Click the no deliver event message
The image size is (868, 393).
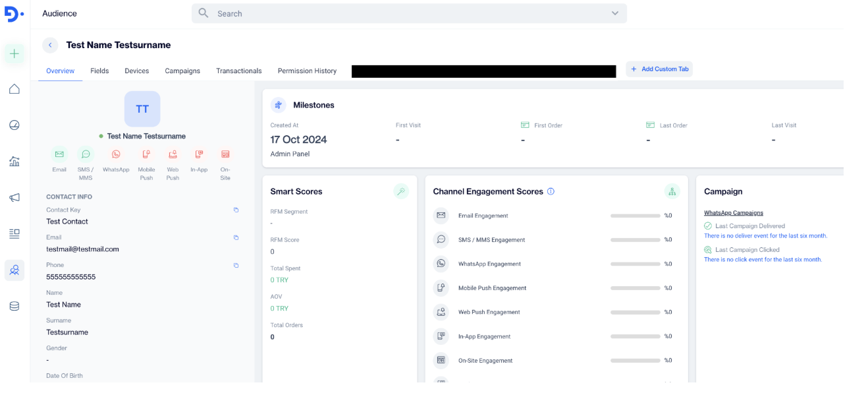(765, 235)
